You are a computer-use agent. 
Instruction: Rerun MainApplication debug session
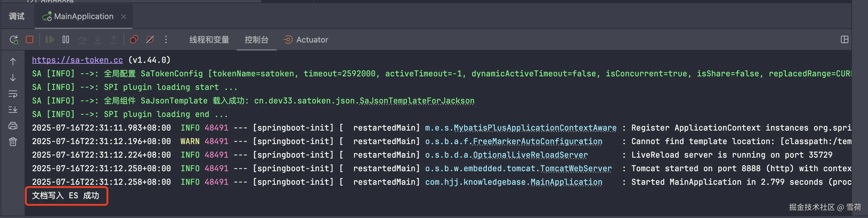pyautogui.click(x=14, y=40)
